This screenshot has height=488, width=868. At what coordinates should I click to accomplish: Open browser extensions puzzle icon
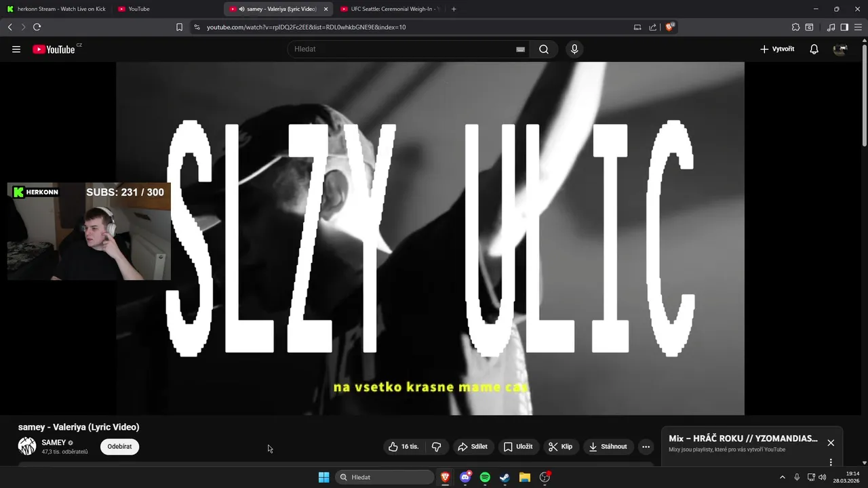[x=795, y=27]
